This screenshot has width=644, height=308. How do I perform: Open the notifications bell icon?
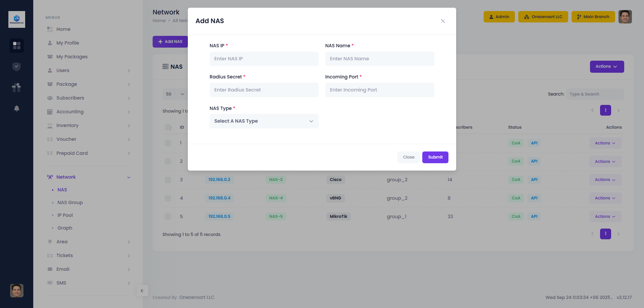(16, 108)
